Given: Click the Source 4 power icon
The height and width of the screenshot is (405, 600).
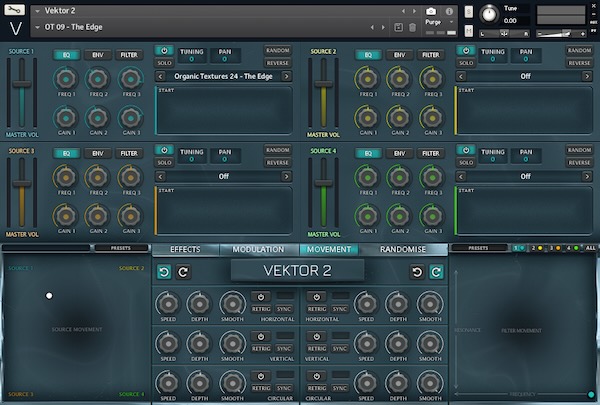Looking at the screenshot, I should click(466, 149).
